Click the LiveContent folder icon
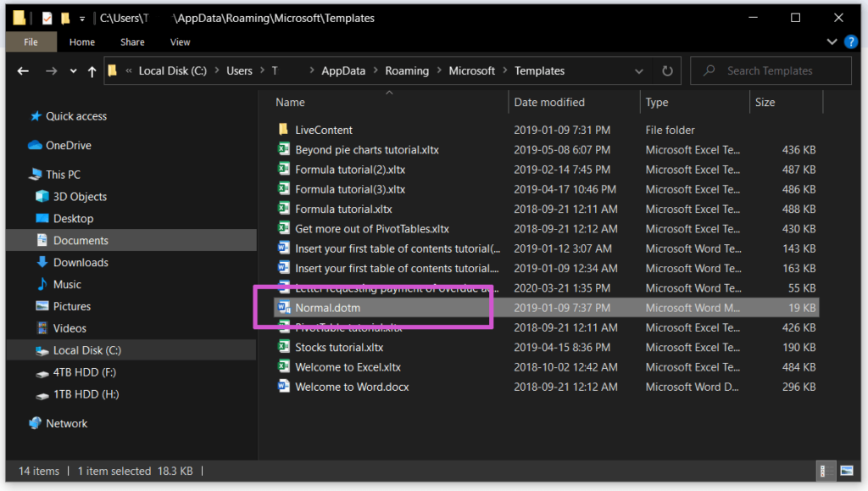This screenshot has height=491, width=868. coord(283,130)
